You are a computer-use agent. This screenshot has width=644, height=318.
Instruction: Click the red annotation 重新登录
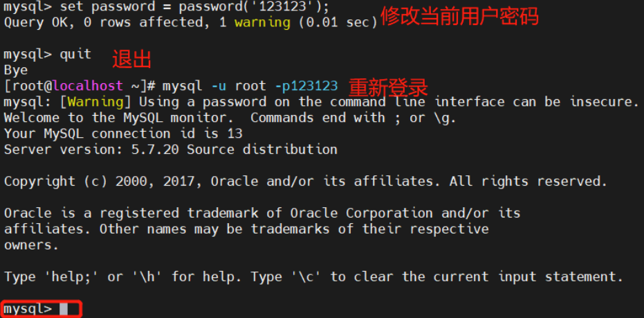(387, 87)
